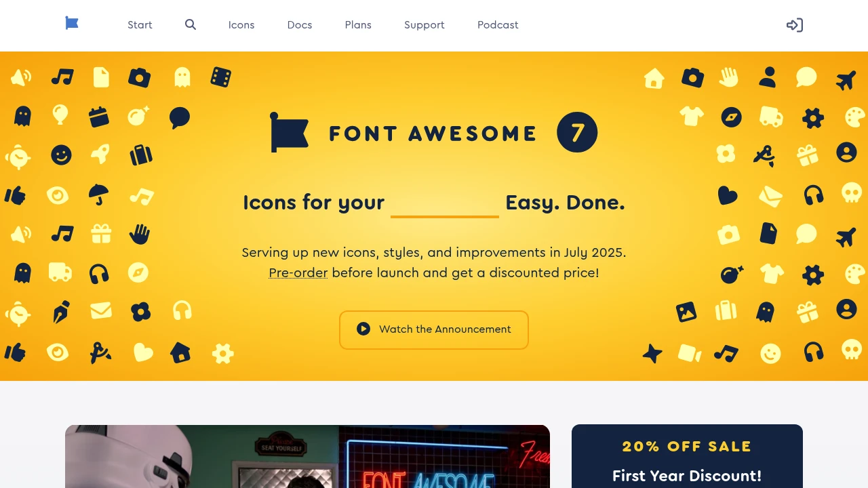Go to the Docs page
Screen dimensions: 868x488
[300, 25]
